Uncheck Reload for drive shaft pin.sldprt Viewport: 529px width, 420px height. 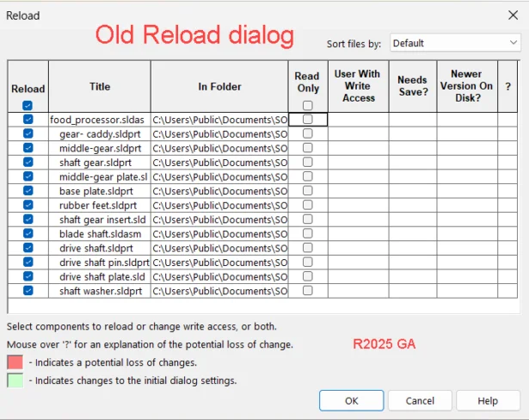pyautogui.click(x=28, y=262)
